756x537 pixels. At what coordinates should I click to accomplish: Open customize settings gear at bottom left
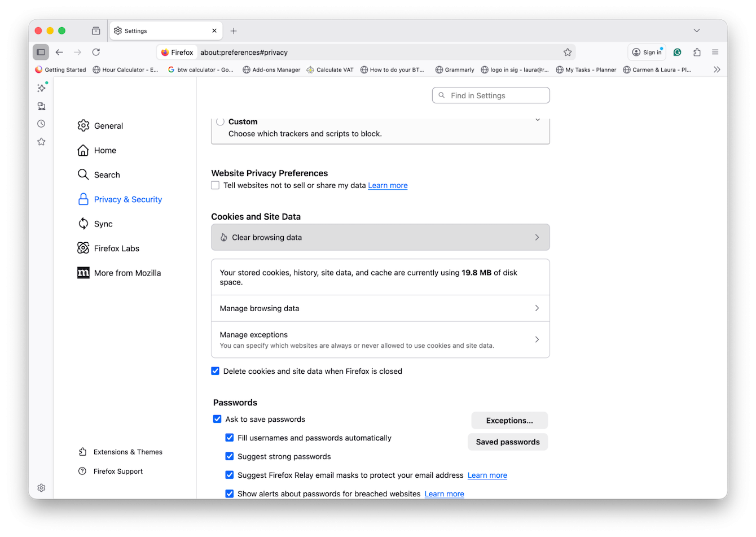[41, 487]
